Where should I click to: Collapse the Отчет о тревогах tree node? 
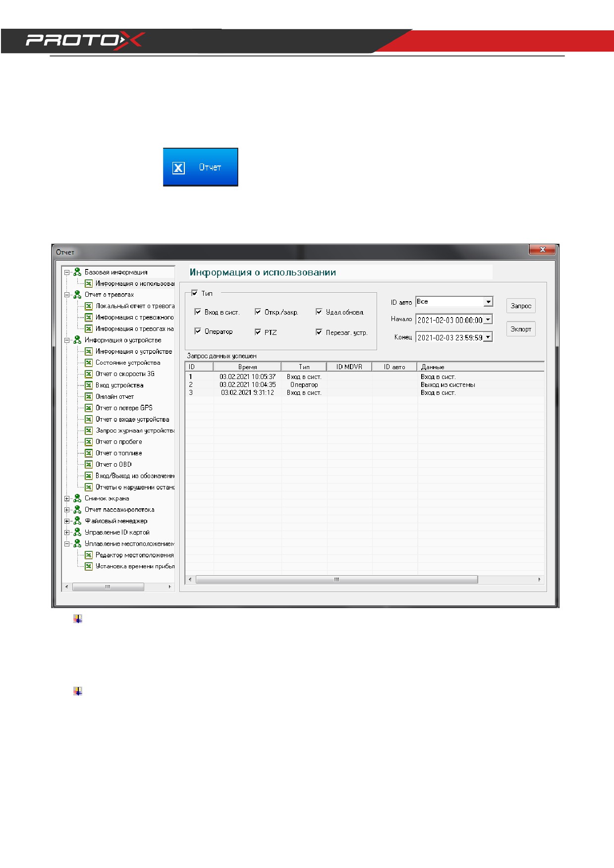click(x=67, y=295)
